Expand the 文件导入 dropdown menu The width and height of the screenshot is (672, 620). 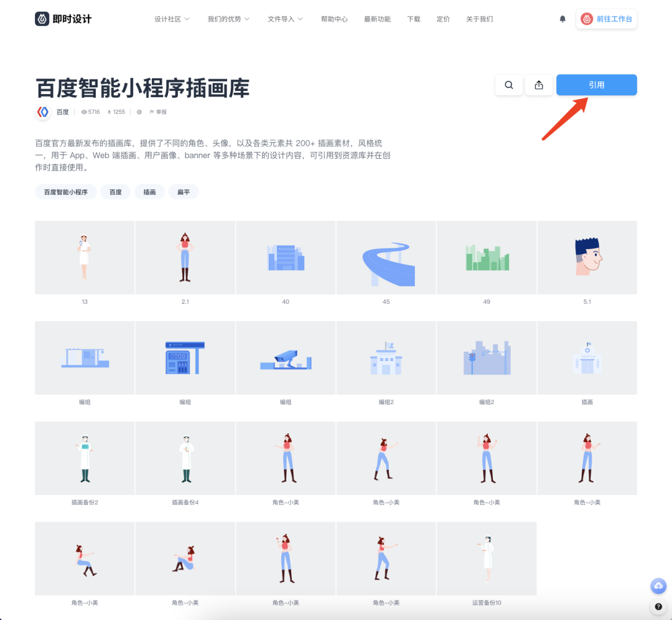(285, 19)
